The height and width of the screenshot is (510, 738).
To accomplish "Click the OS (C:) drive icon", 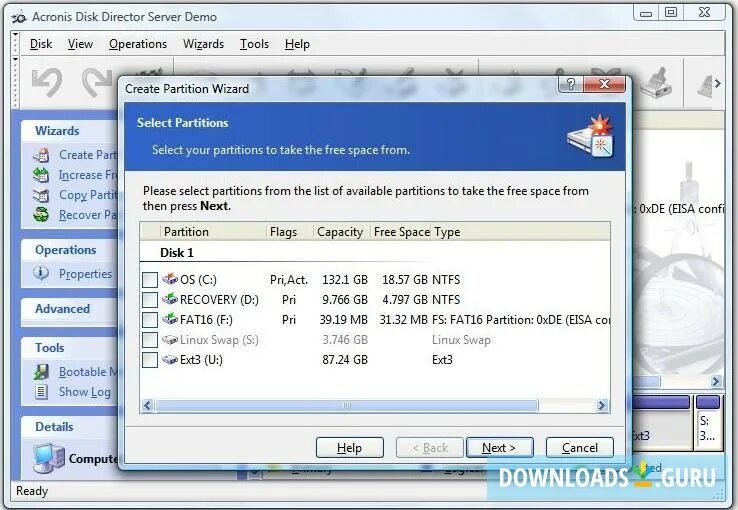I will click(x=169, y=279).
